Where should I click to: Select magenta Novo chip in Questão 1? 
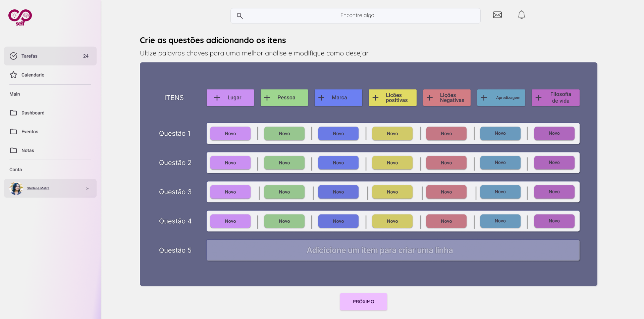point(554,133)
